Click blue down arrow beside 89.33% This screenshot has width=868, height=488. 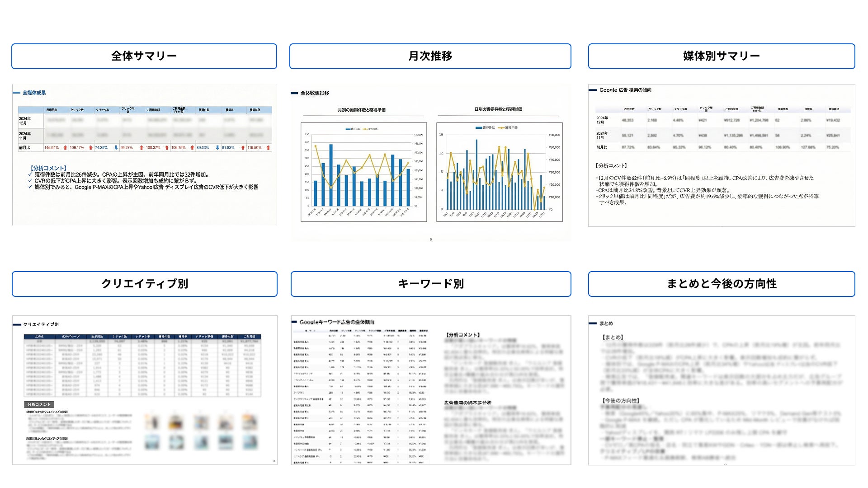coord(217,148)
